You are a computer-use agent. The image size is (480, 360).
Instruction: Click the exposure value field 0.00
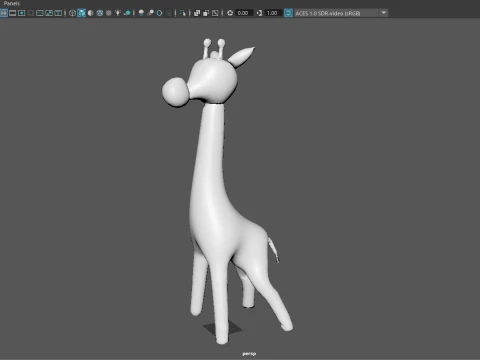[x=243, y=13]
